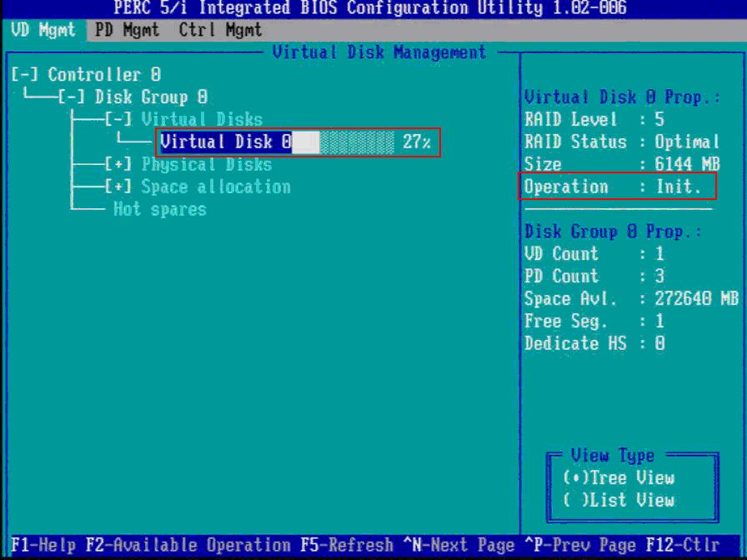The image size is (747, 560).
Task: Click the VD Count value row
Action: click(x=594, y=254)
